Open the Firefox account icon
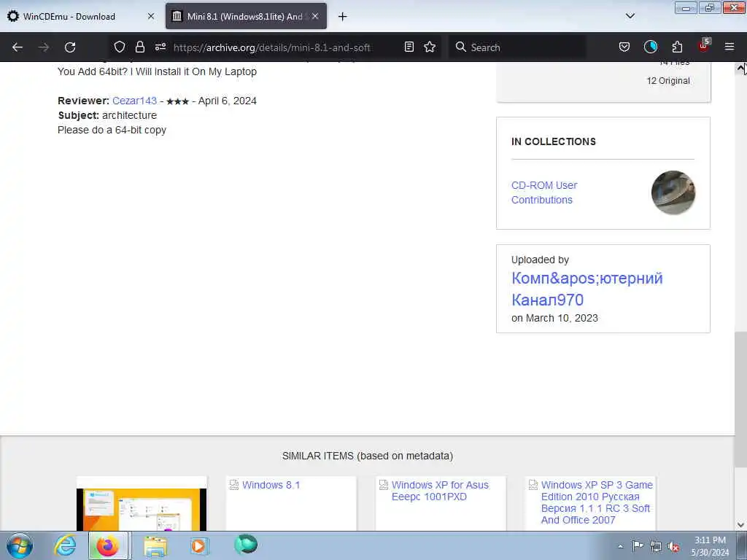This screenshot has height=560, width=747. 650,47
